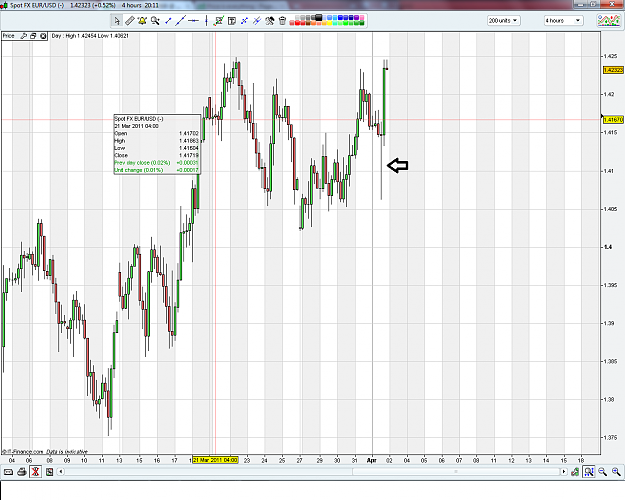Image resolution: width=625 pixels, height=500 pixels.
Task: Select the dashed line tool
Action: (244, 21)
